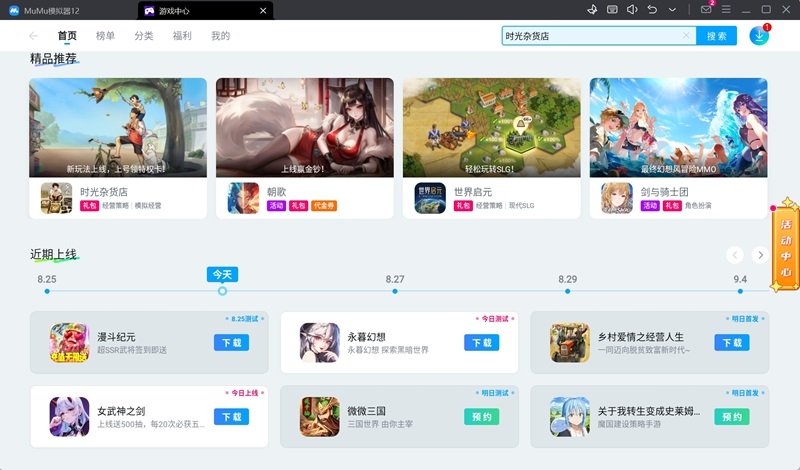800x470 pixels.
Task: Download 永暮幻想
Action: [482, 343]
